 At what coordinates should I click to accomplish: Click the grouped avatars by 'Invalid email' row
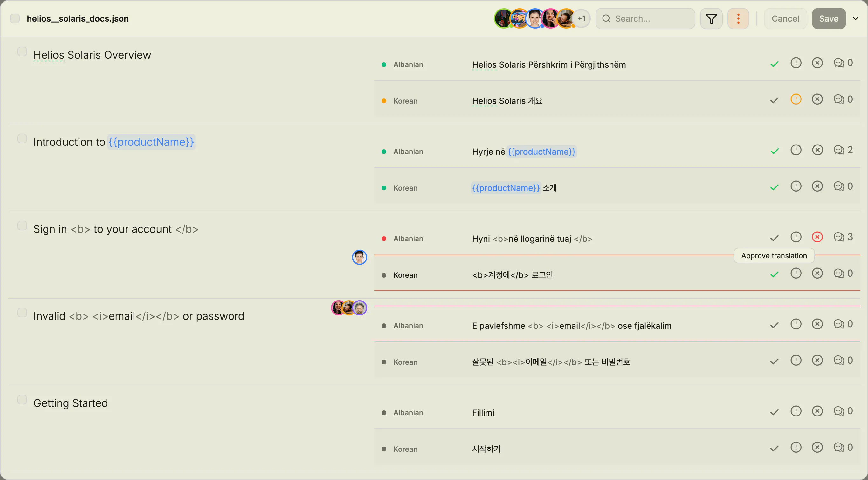[x=349, y=308]
